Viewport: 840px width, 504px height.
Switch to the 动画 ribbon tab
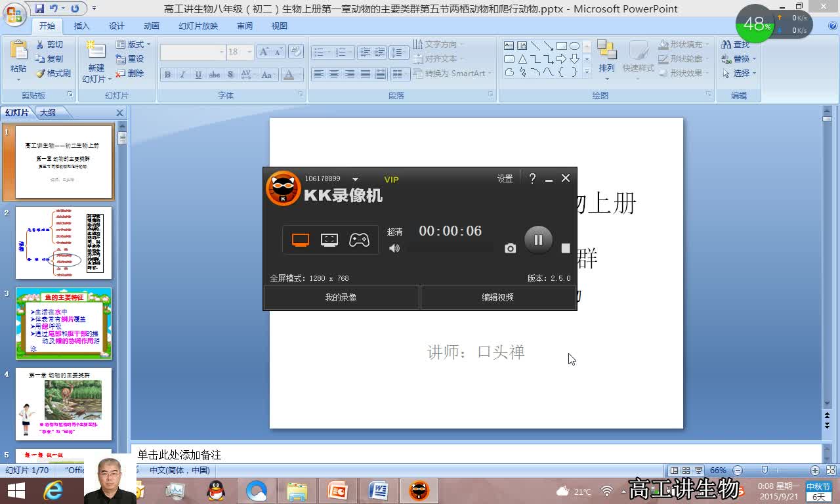coord(152,26)
